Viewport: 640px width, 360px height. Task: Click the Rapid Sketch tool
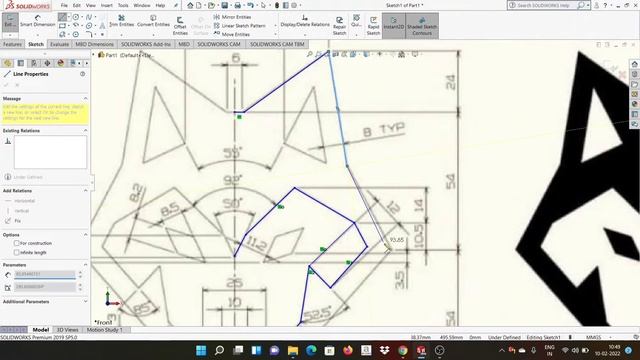tap(373, 26)
